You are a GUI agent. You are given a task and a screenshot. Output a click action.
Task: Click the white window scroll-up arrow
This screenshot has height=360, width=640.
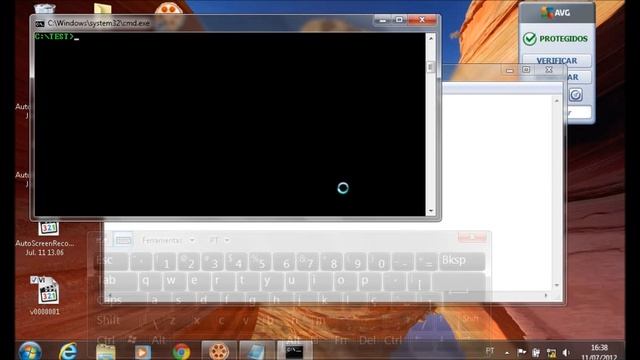click(557, 100)
